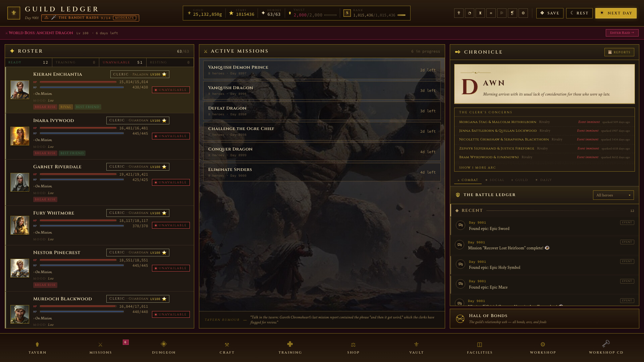Click the flag icon in top toolbar
The height and width of the screenshot is (362, 644).
pos(502,13)
